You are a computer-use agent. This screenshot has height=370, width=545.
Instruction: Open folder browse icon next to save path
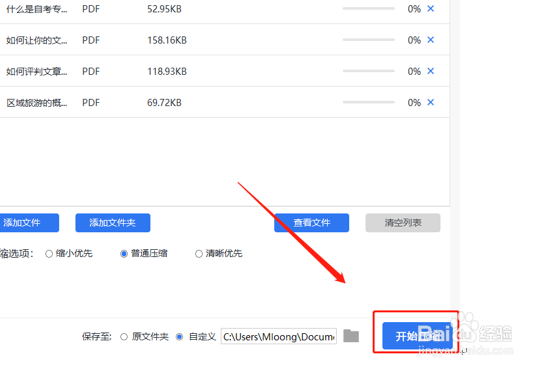point(351,336)
